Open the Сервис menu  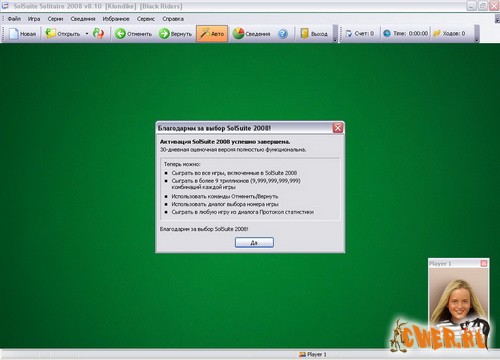point(146,19)
